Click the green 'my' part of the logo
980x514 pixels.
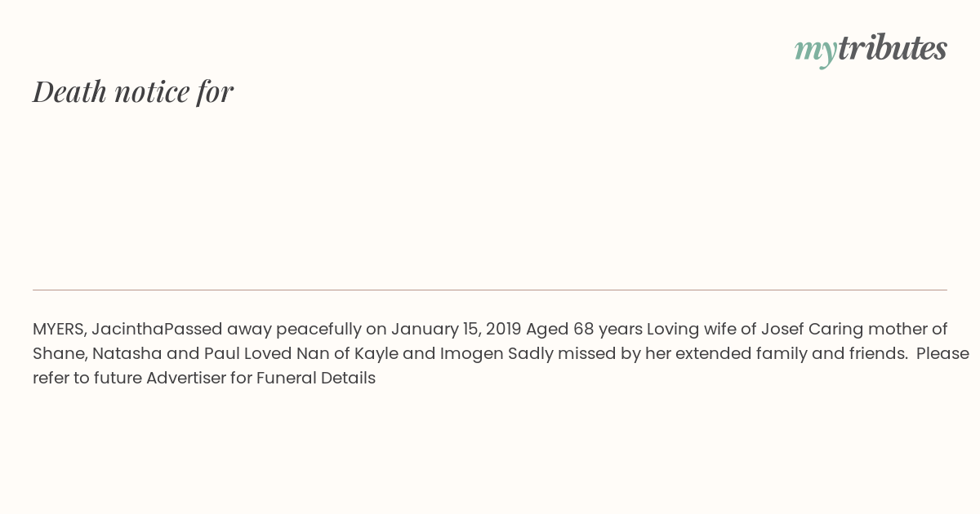click(816, 51)
